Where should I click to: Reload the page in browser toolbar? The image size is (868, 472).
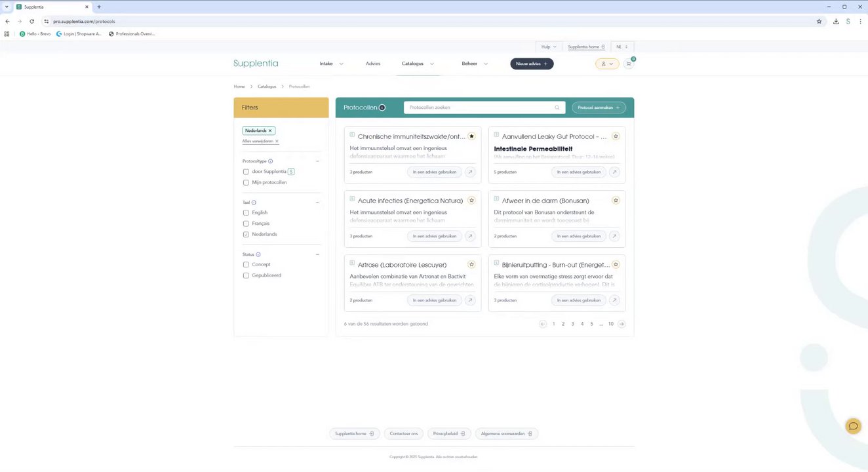tap(31, 21)
